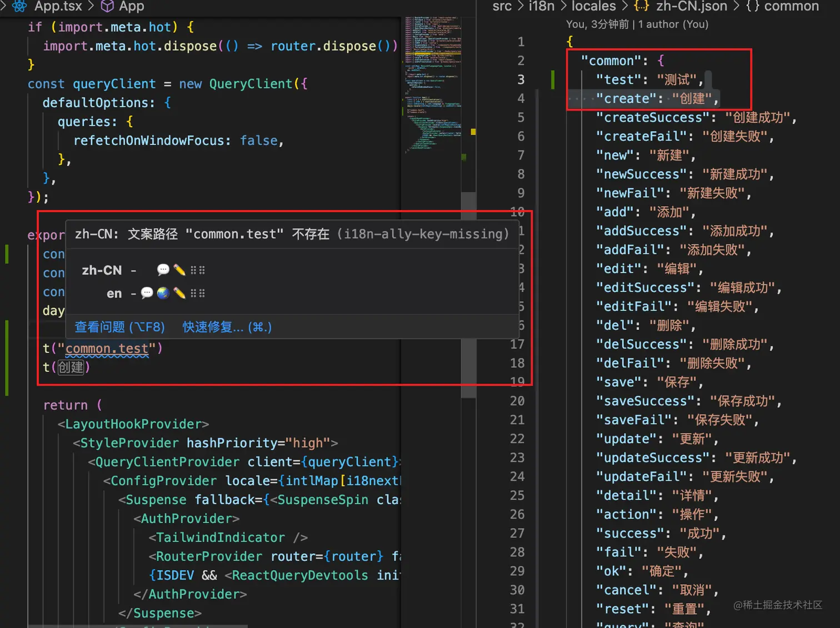Click the "saveFail" JSON entry
840x628 pixels.
pyautogui.click(x=677, y=420)
